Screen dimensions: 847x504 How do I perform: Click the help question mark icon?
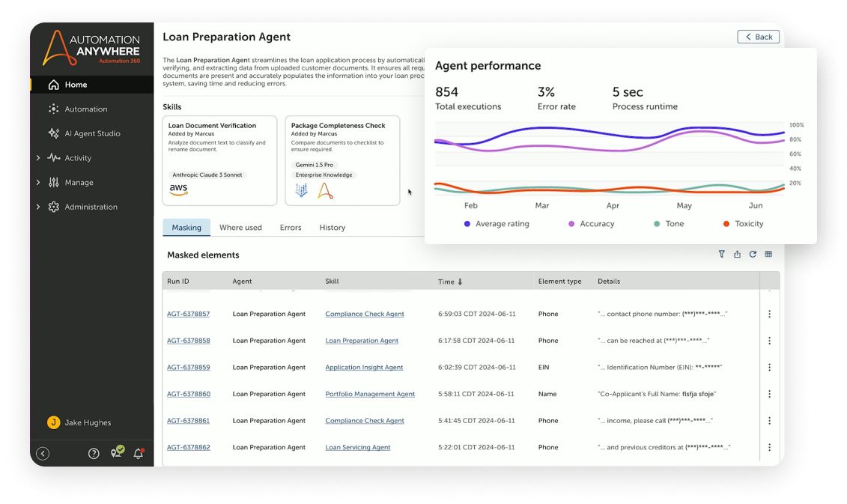click(x=94, y=453)
